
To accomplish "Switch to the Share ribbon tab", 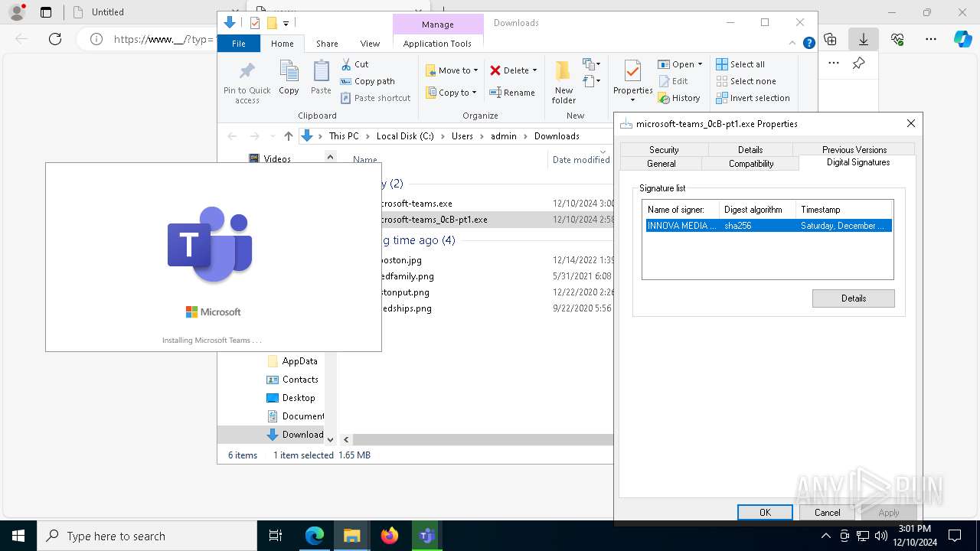I will pos(327,44).
